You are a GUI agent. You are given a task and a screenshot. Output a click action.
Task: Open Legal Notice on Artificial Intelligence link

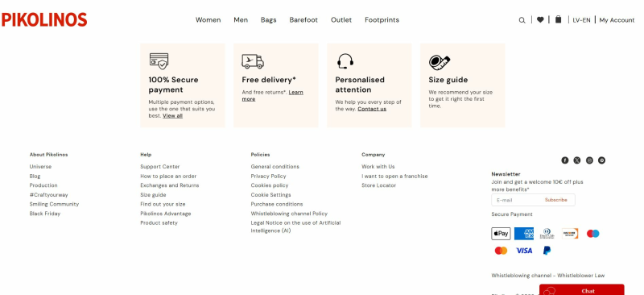(x=295, y=226)
